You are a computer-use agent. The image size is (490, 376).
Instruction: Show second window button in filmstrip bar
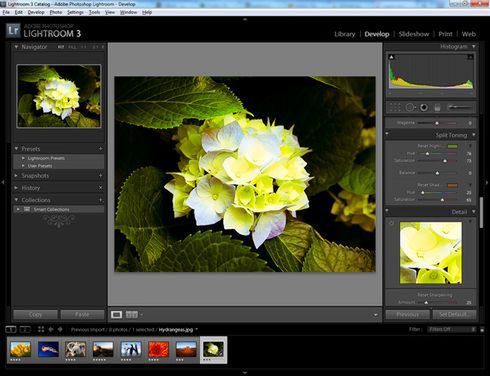pos(25,329)
